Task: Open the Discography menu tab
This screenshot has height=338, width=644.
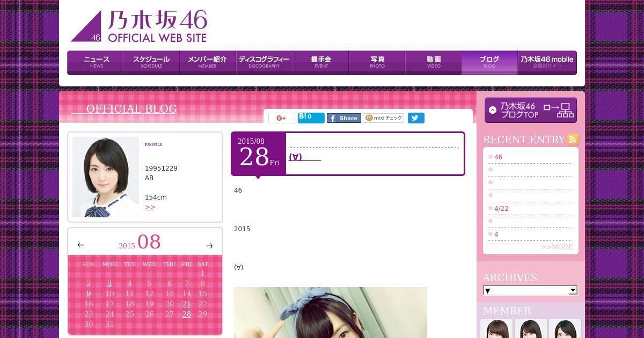Action: pyautogui.click(x=264, y=62)
